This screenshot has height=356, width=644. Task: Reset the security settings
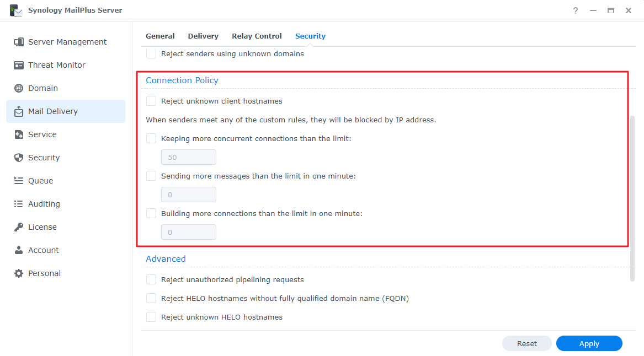526,343
